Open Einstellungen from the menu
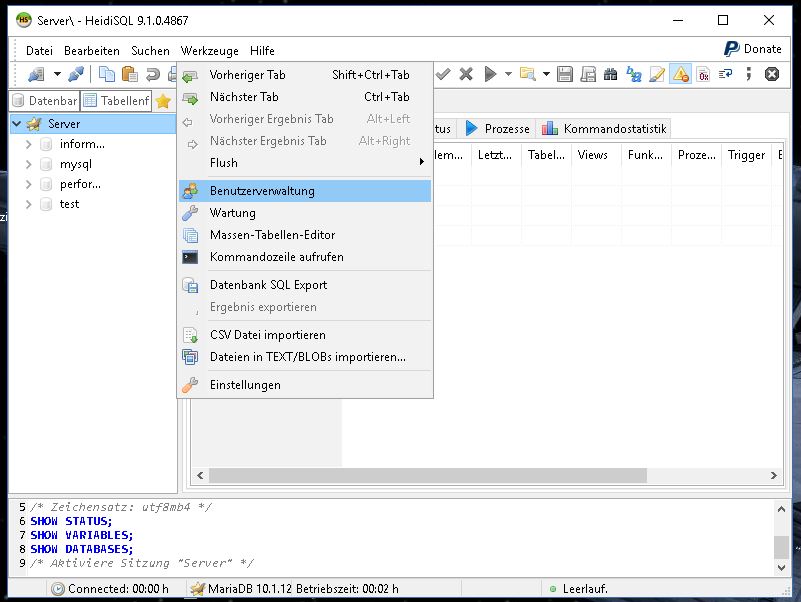The width and height of the screenshot is (801, 602). pos(305,385)
